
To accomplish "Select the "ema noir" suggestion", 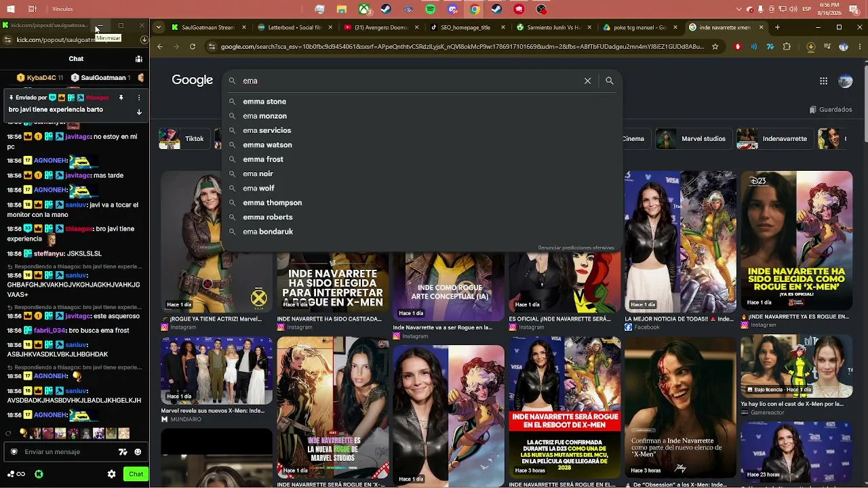I will point(422,174).
